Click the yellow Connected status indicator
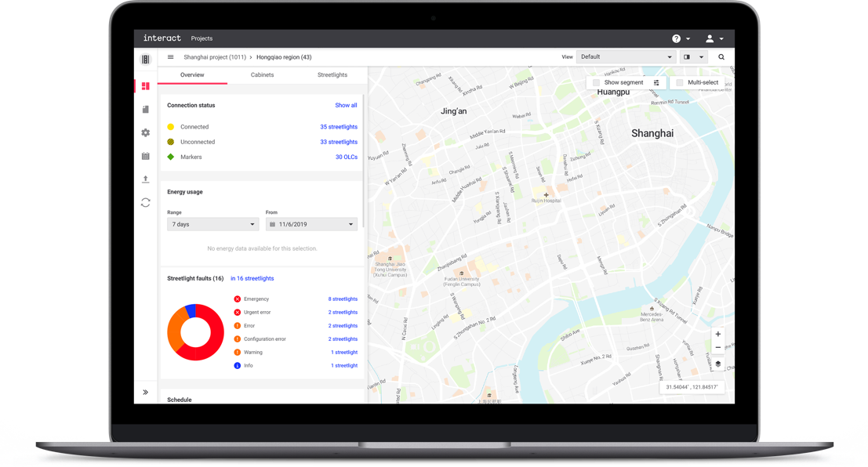868x467 pixels. pos(170,127)
